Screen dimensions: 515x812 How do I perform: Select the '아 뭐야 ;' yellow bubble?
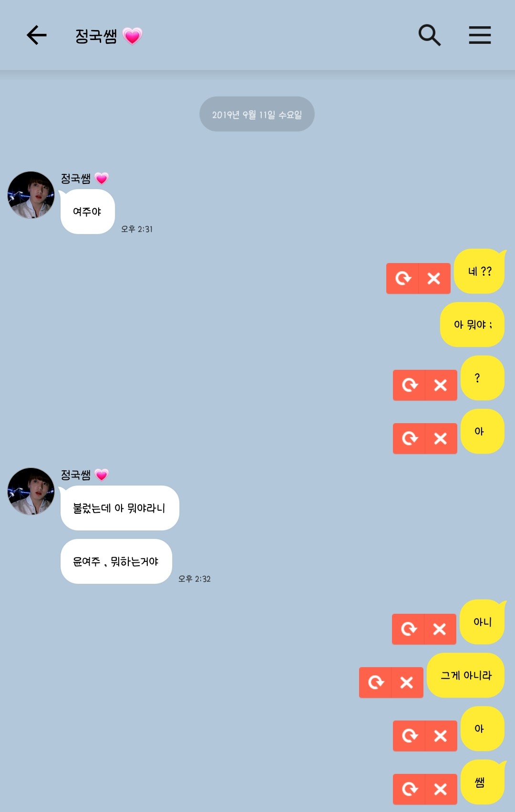[x=472, y=325]
